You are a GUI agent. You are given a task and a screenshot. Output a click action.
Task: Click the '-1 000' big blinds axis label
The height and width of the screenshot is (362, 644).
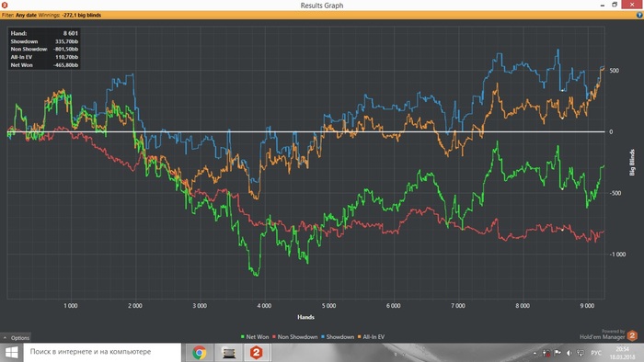[x=617, y=255]
